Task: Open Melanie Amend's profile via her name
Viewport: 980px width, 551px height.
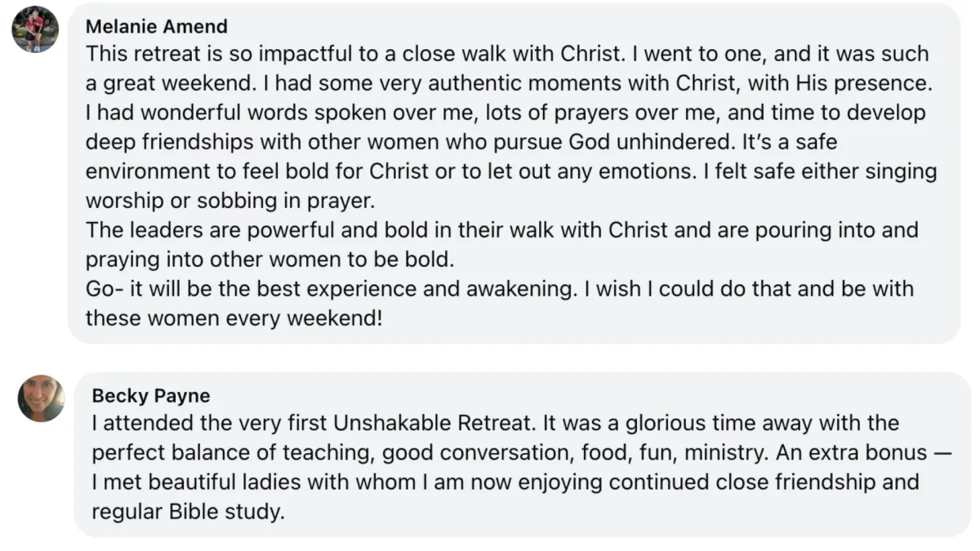Action: 157,26
